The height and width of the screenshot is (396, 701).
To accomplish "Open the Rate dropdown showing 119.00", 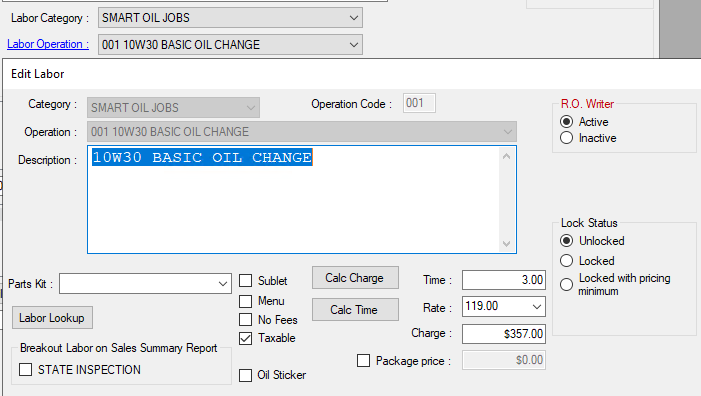I will (x=504, y=307).
